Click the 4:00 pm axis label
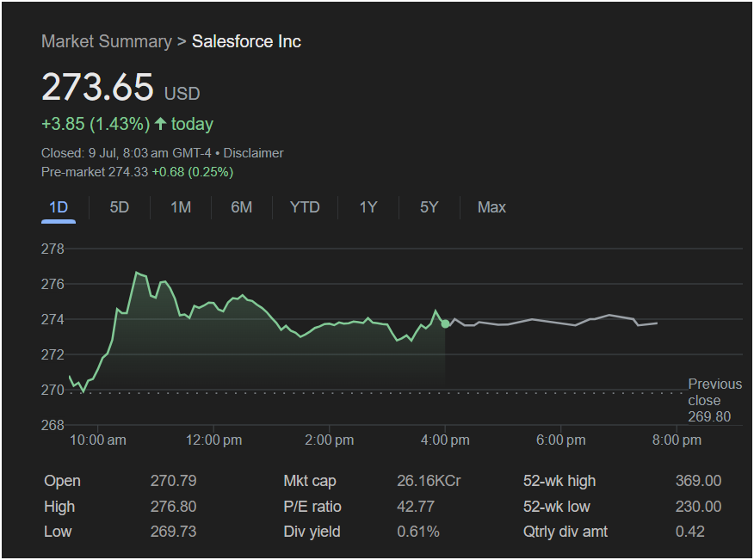Screen dimensions: 754x560 [x=445, y=440]
